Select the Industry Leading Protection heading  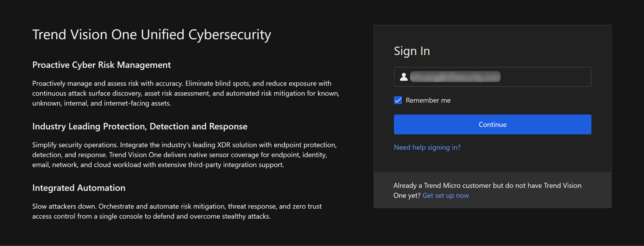pyautogui.click(x=140, y=126)
